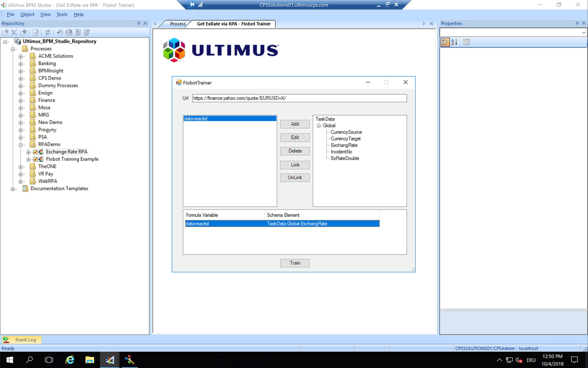Select ExRateDouble in TaskData tree
The width and height of the screenshot is (588, 368).
pos(345,158)
